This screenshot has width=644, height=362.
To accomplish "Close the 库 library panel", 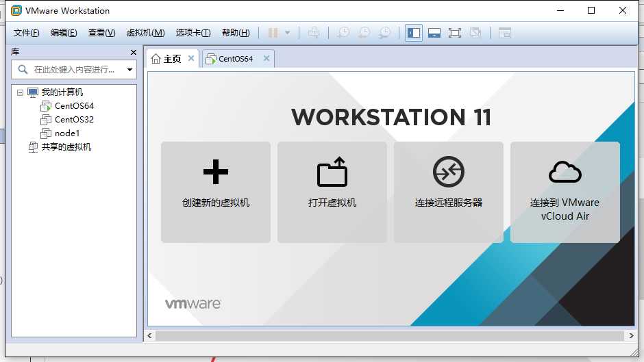I will coord(133,52).
